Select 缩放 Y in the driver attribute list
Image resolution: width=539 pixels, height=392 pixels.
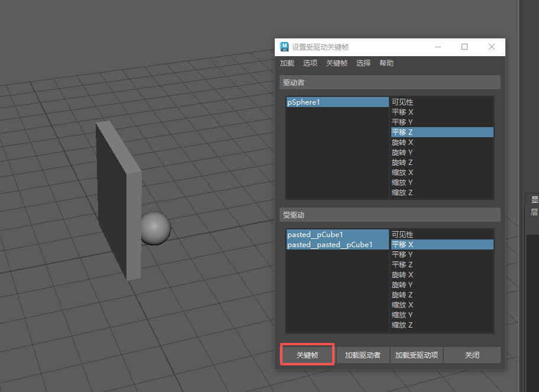[443, 183]
